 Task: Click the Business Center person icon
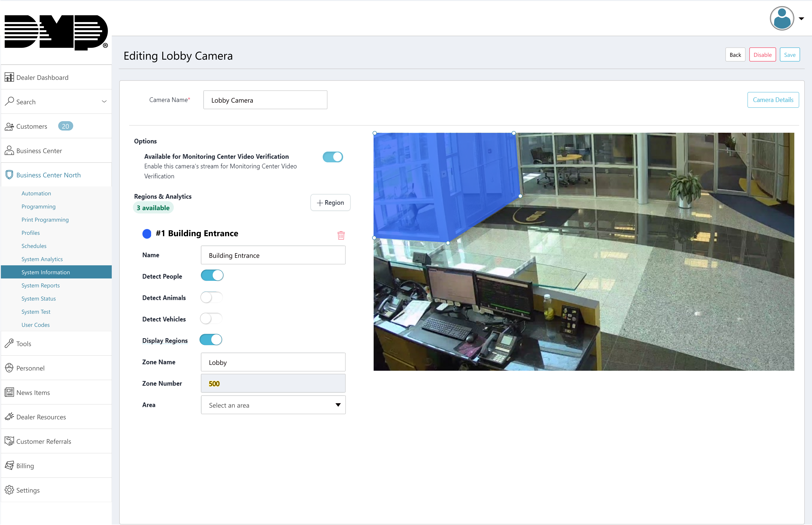(9, 150)
